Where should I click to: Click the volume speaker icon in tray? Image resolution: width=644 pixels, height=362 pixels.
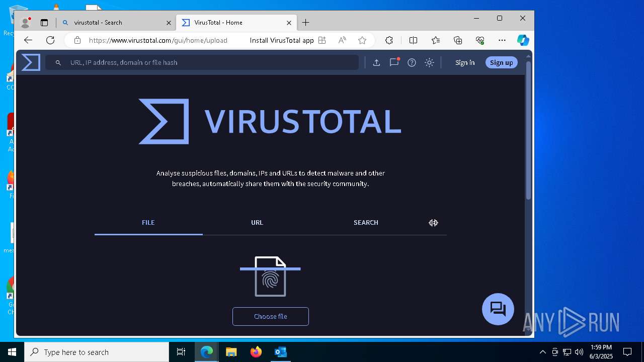579,352
